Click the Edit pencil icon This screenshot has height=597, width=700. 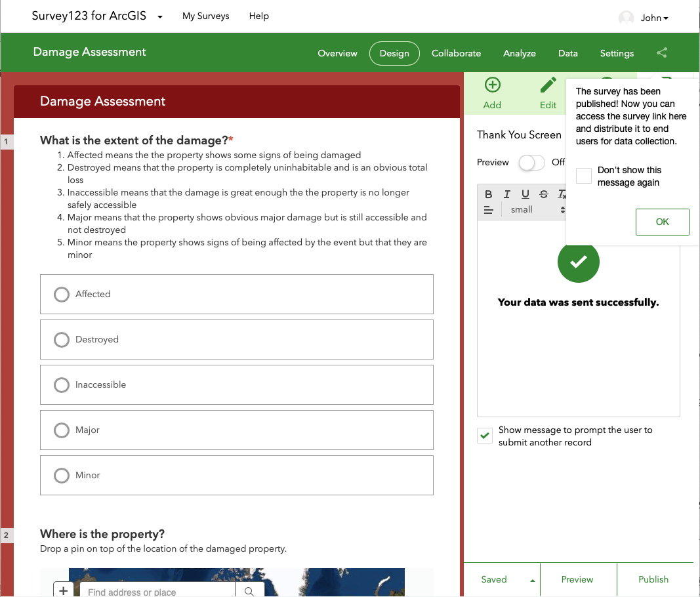pos(548,85)
